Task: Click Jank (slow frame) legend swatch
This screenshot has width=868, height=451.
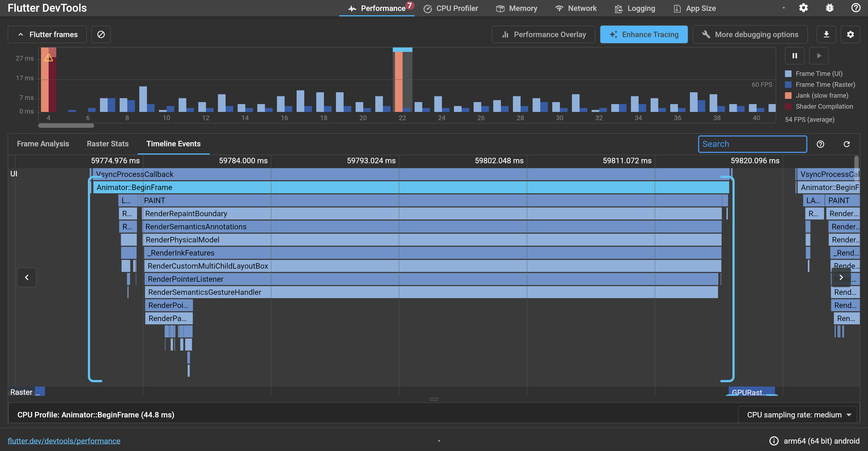Action: tap(788, 95)
